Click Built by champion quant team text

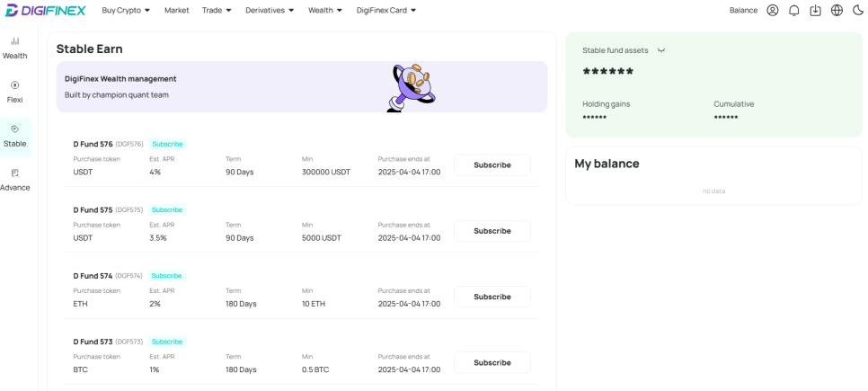116,94
